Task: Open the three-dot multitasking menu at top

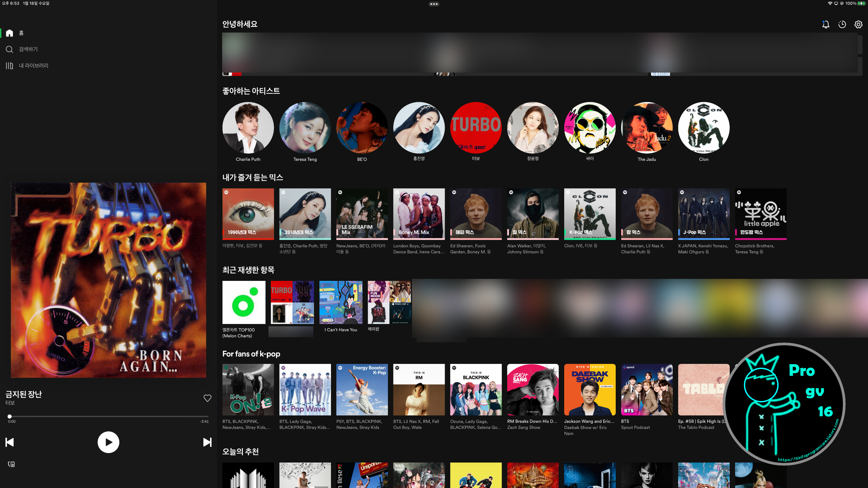Action: point(434,4)
